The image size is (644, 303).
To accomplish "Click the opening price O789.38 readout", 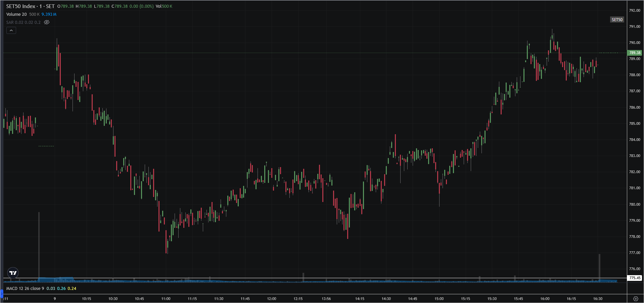I will [x=65, y=6].
